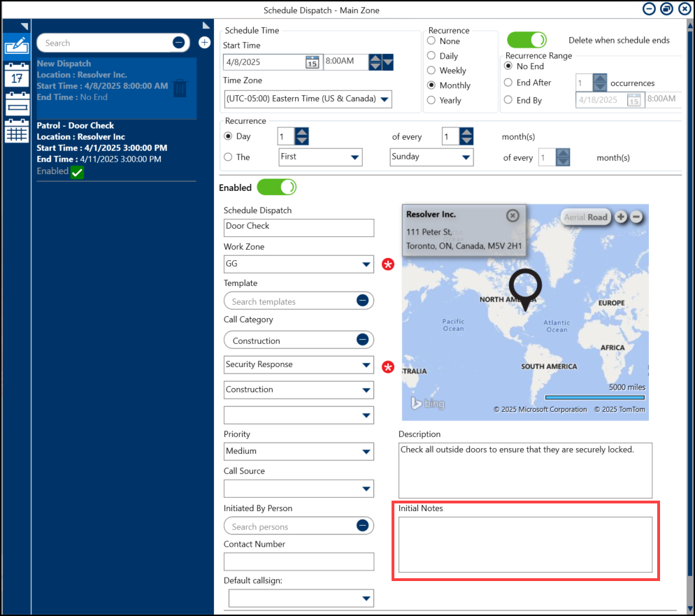This screenshot has height=616, width=695.
Task: Select the month grid calendar view icon
Action: (x=16, y=131)
